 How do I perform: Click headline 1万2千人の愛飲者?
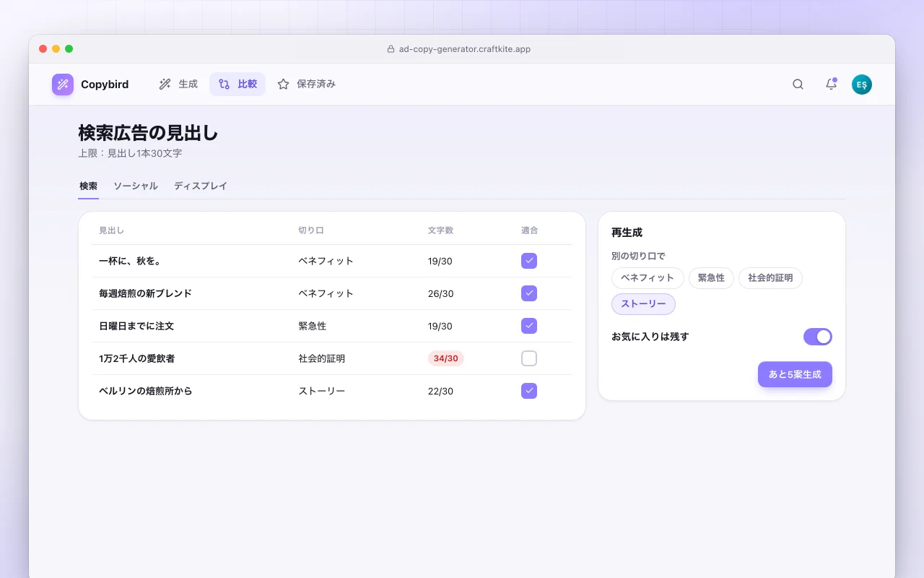coord(136,358)
